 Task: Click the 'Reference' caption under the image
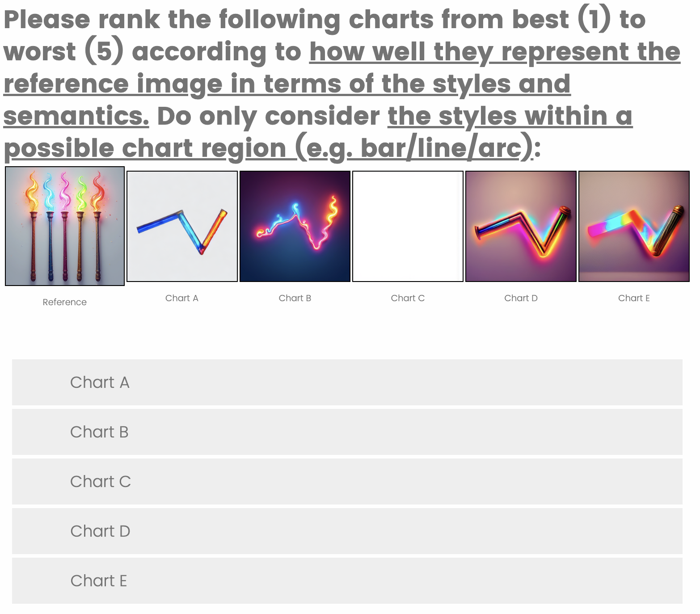[65, 302]
